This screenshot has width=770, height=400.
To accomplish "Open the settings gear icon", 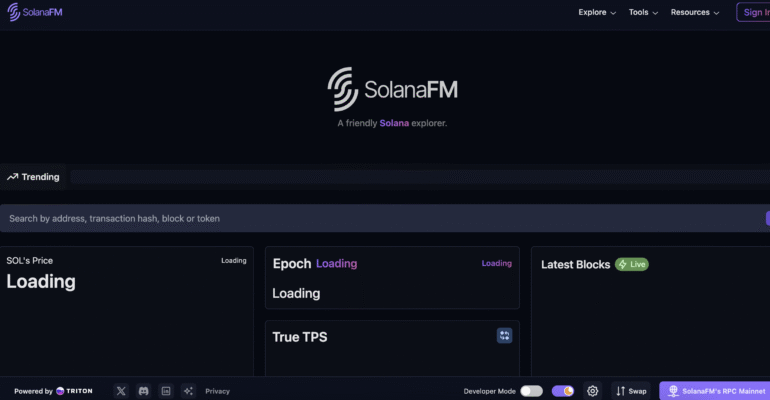I will tap(592, 391).
